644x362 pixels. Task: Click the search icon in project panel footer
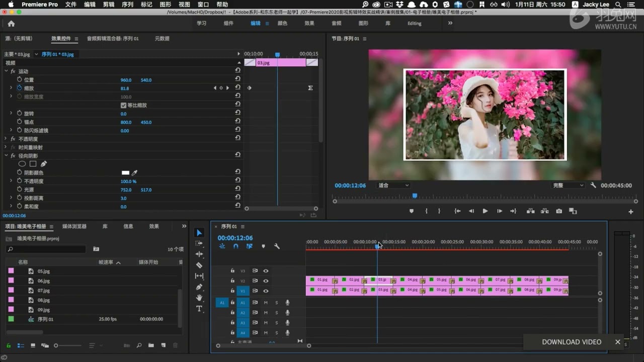[x=139, y=345]
